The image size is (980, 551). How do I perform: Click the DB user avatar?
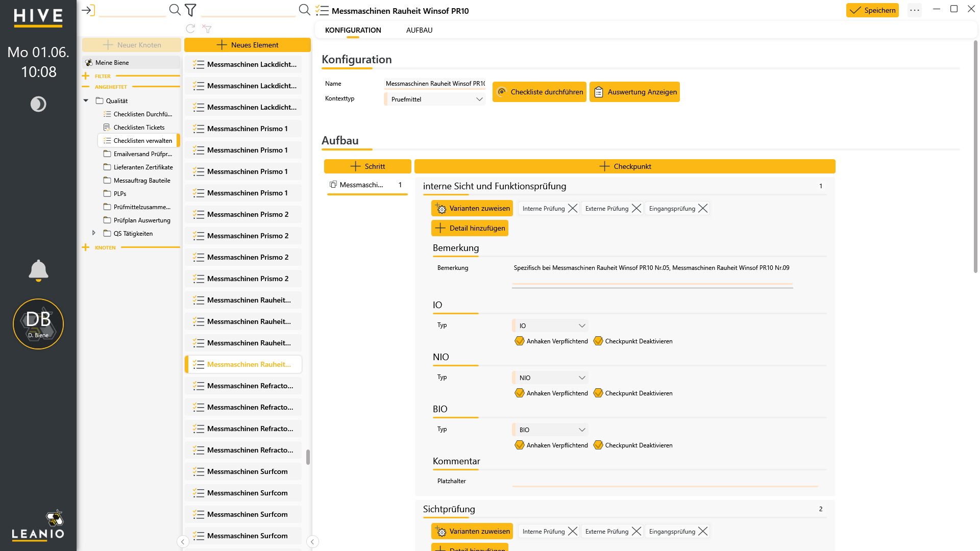(38, 324)
